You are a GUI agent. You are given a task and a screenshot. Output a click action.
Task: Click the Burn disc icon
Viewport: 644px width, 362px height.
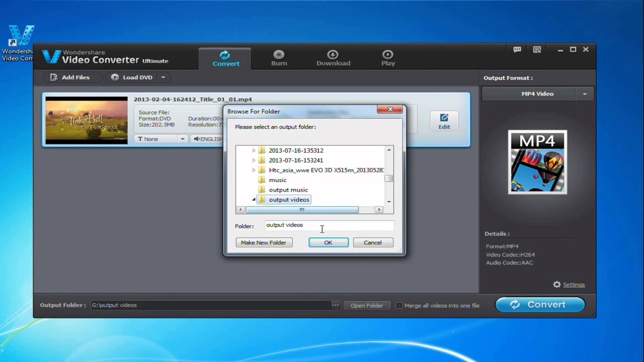(x=279, y=54)
